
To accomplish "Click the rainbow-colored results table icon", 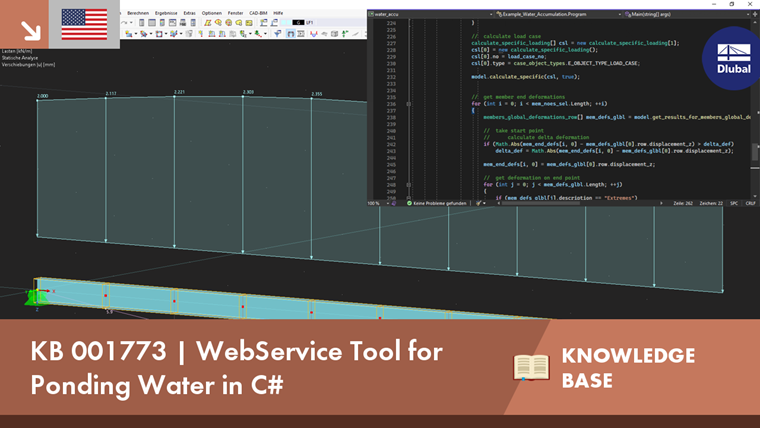I will point(162,22).
